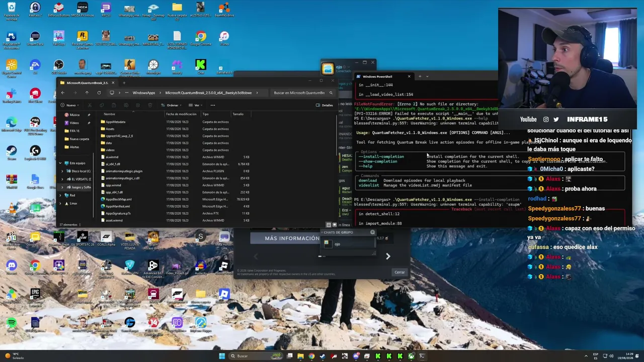Click the Refresh button in File Explorer
Viewport: 644px width, 362px height.
click(99, 93)
